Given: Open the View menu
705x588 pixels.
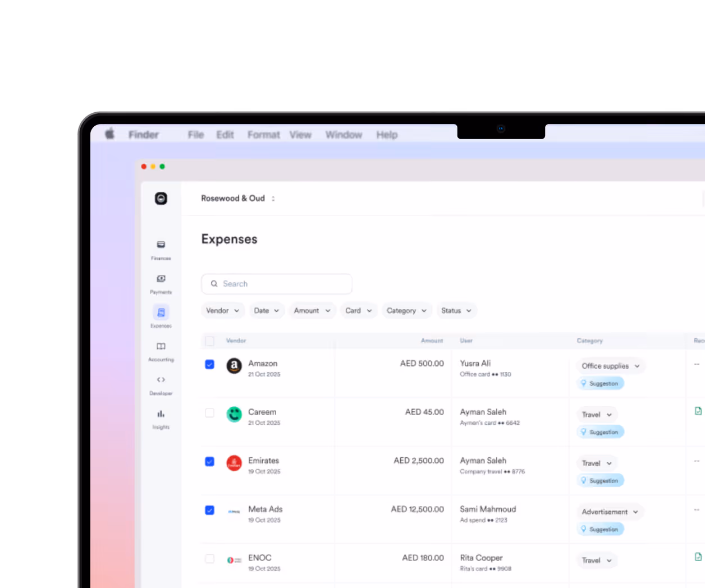Looking at the screenshot, I should point(300,135).
